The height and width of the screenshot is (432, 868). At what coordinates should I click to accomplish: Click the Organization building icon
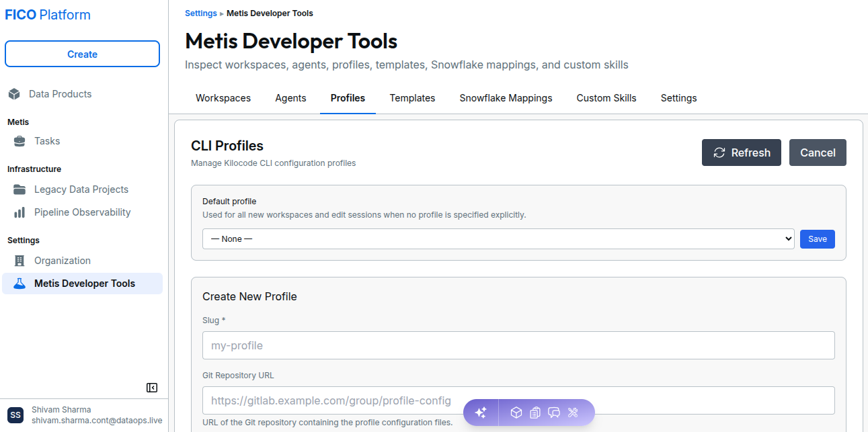19,261
